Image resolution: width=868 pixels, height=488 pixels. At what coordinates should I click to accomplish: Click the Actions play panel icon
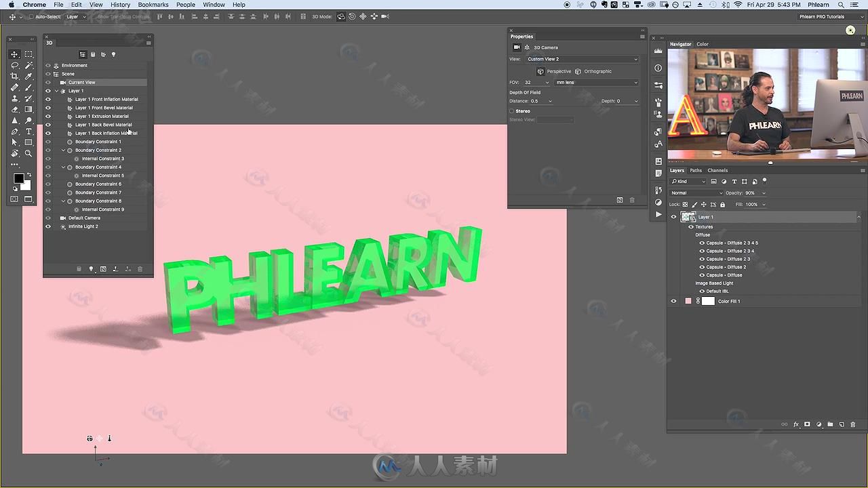click(x=658, y=214)
